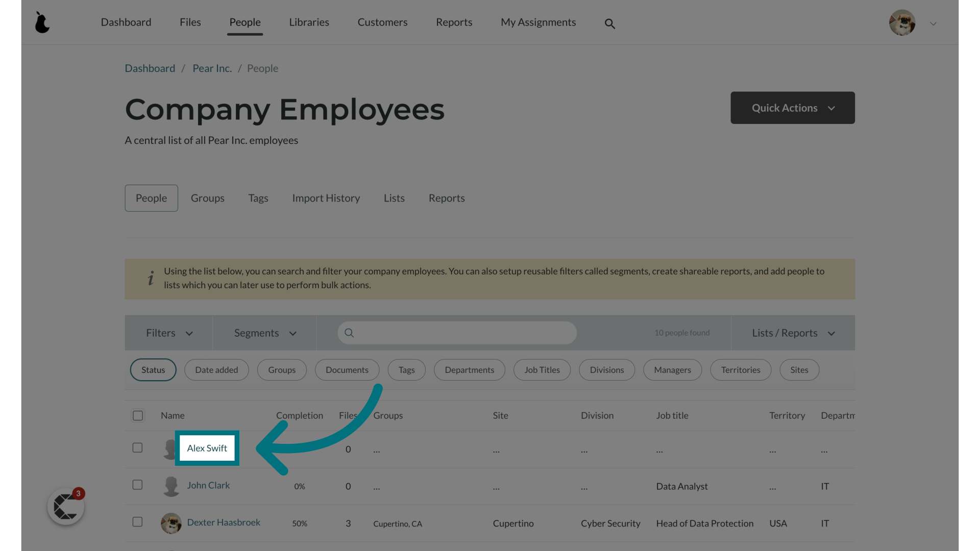Click the Filters funnel icon with chevron
The height and width of the screenshot is (551, 980).
click(168, 332)
